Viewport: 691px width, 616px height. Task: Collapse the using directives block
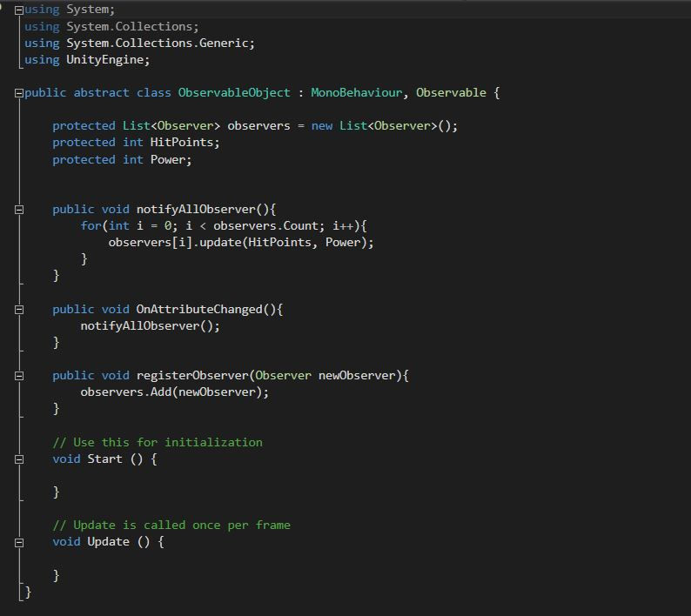click(x=19, y=10)
